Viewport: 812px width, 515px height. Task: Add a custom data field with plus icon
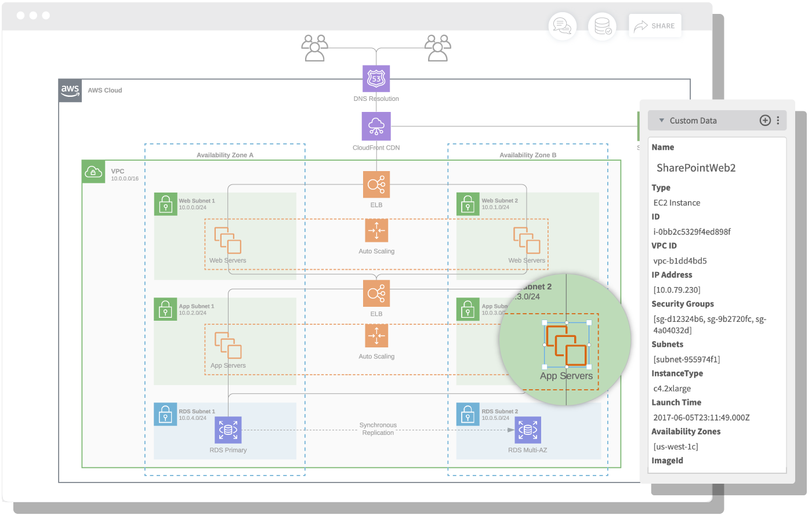click(765, 121)
